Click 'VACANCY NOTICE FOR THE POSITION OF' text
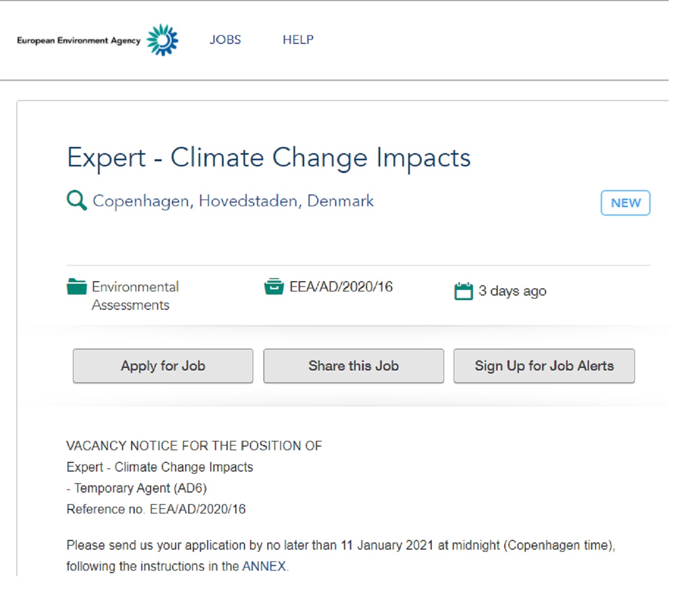689x616 pixels. pos(194,446)
